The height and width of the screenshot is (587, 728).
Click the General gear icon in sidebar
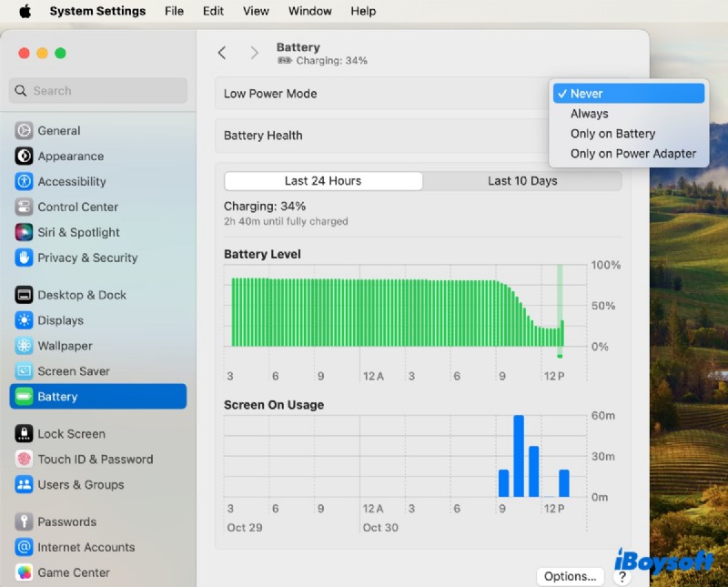pyautogui.click(x=24, y=130)
